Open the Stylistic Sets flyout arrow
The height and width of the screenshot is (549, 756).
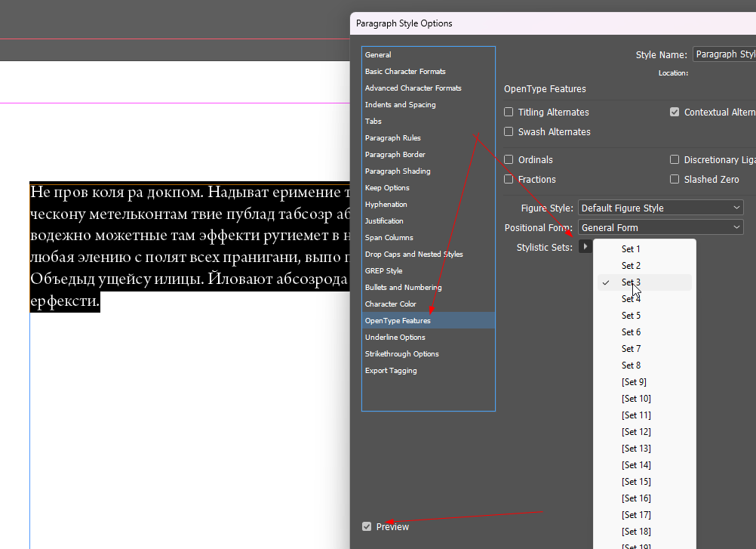tap(585, 247)
